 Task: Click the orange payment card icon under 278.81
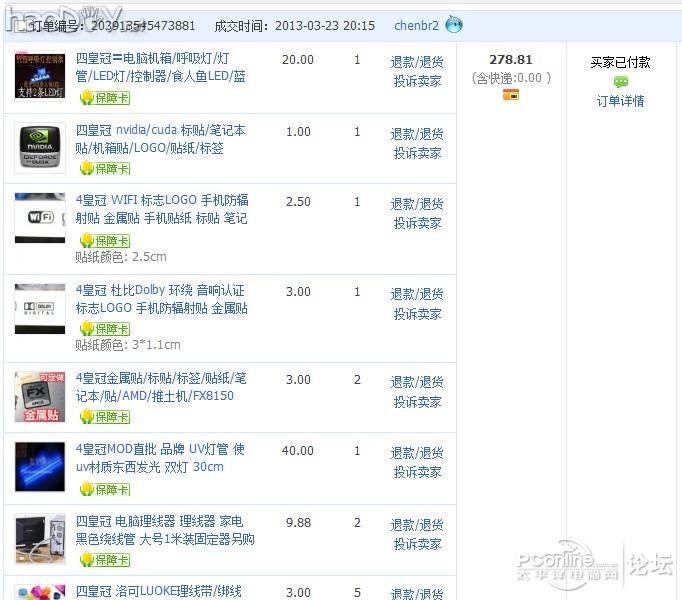[x=511, y=95]
